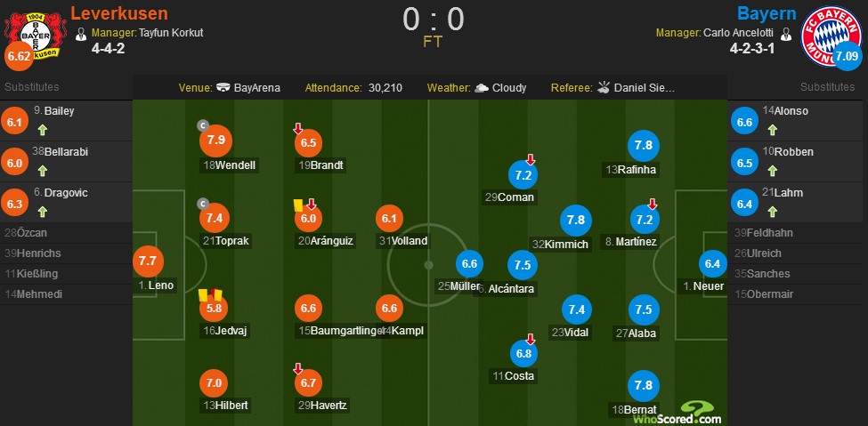
Task: Click Leno's 7.7 goalkeeper rating circle
Action: [147, 260]
